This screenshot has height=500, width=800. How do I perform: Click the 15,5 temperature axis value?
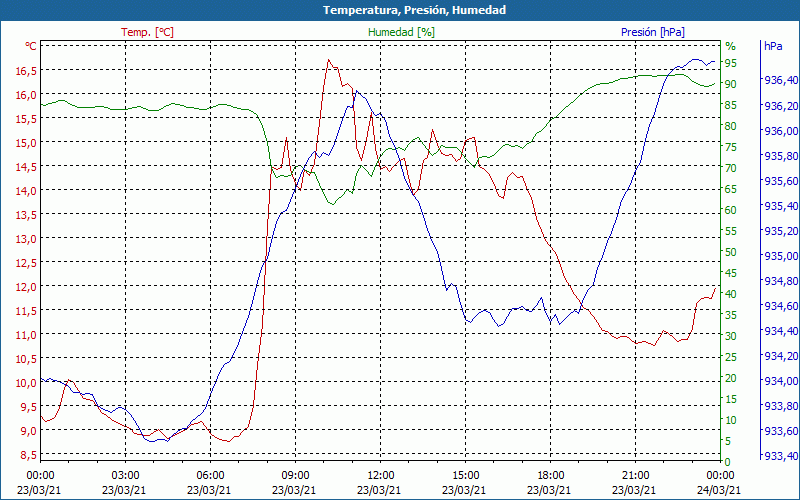26,118
